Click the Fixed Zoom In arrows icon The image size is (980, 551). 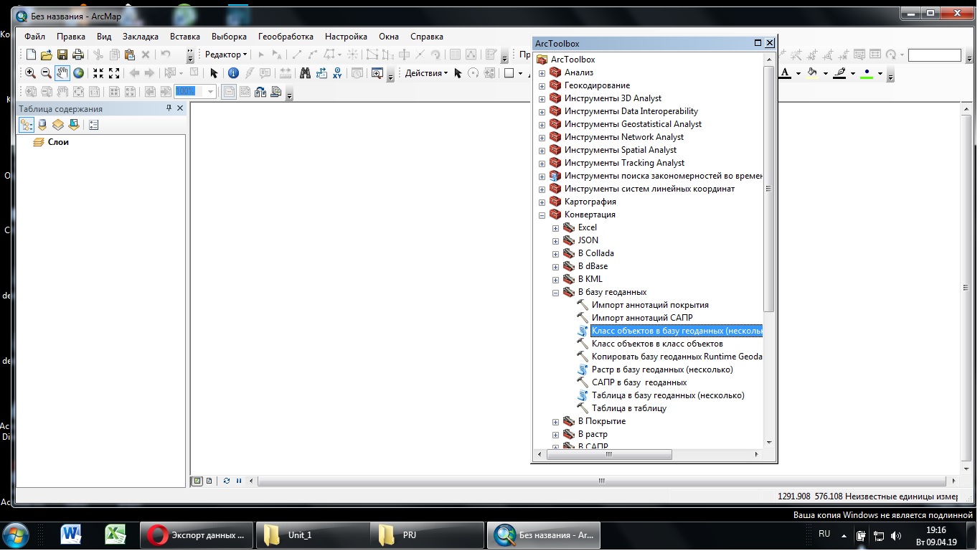click(x=98, y=73)
